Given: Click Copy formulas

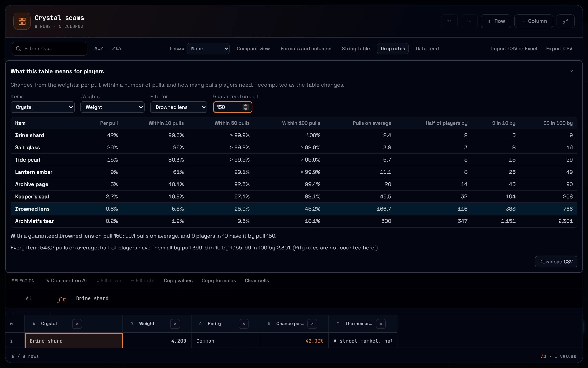Looking at the screenshot, I should [x=219, y=281].
